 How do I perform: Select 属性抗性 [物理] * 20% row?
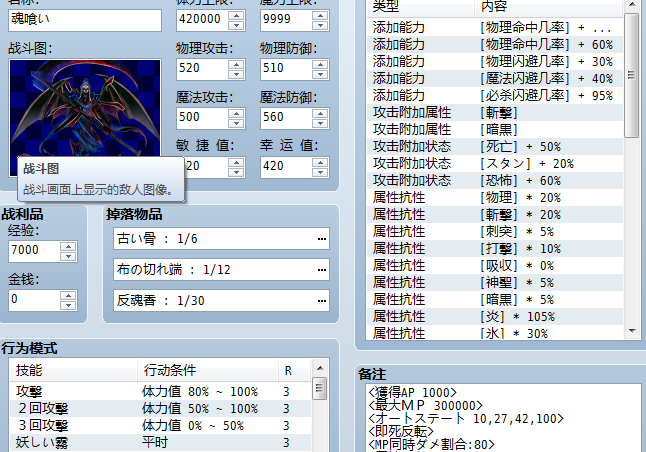(x=494, y=197)
